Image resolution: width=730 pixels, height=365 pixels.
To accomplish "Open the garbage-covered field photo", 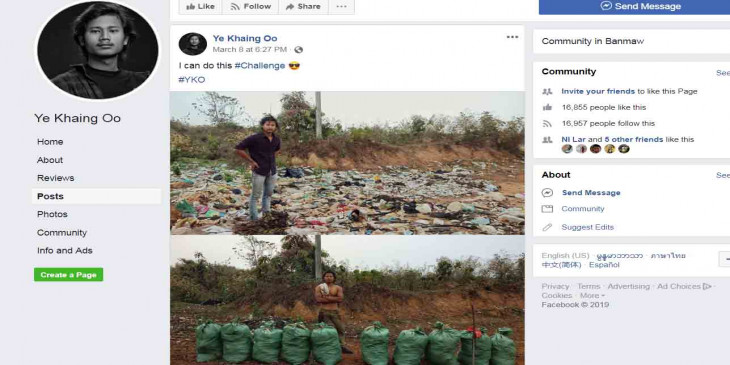I will pyautogui.click(x=347, y=162).
